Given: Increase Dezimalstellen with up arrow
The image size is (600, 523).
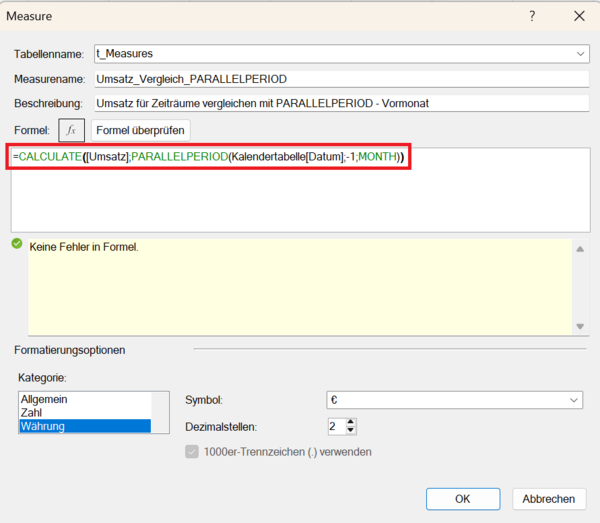Looking at the screenshot, I should (x=351, y=421).
